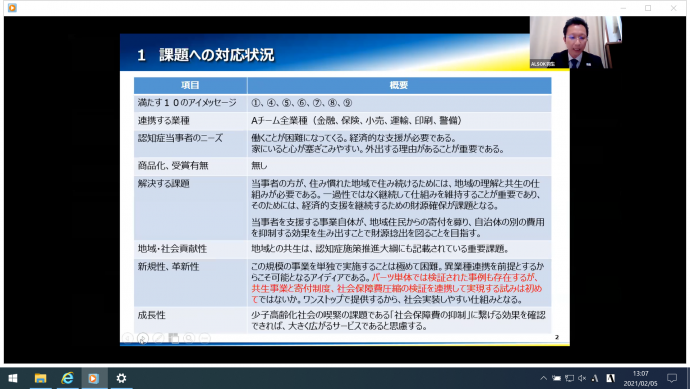Image resolution: width=690 pixels, height=389 pixels.
Task: Open the media player icon in taskbar
Action: pos(93,378)
